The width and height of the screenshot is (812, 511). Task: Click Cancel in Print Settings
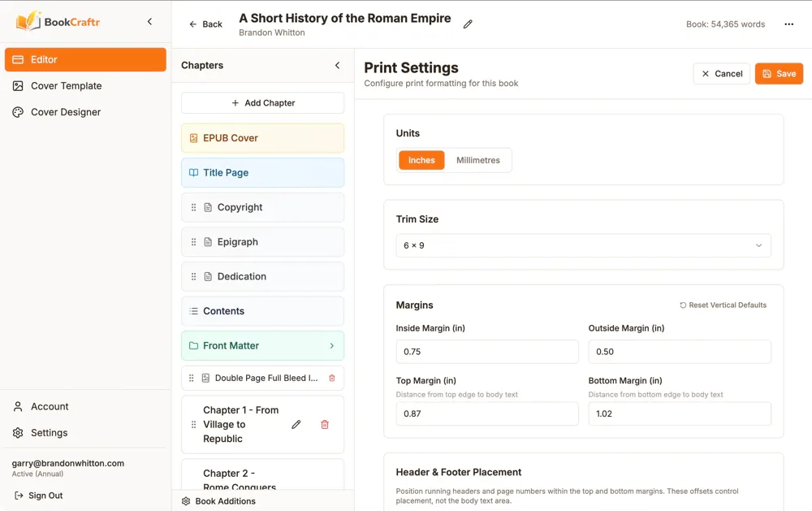pos(721,74)
